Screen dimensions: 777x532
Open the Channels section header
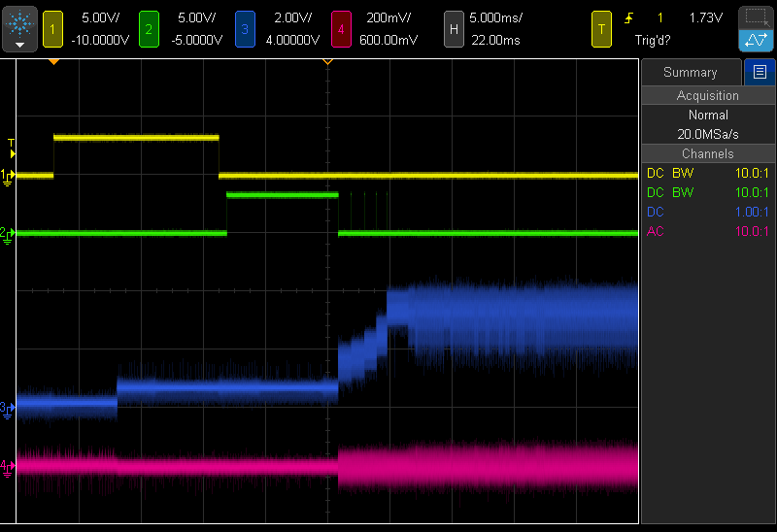pyautogui.click(x=707, y=153)
